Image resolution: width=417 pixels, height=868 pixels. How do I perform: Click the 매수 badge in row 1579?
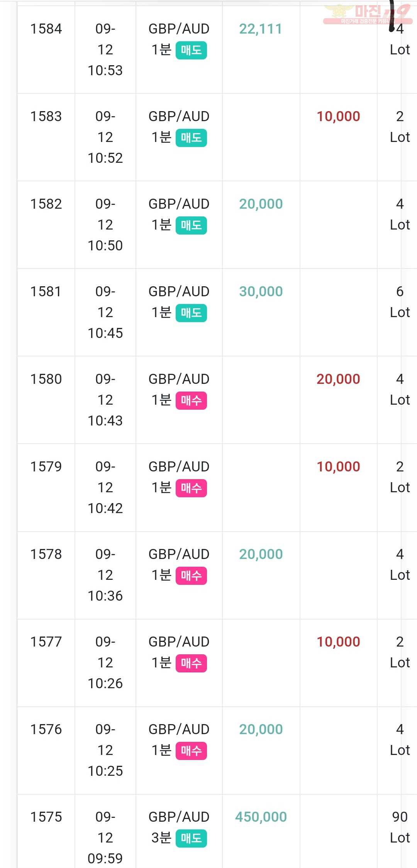(x=191, y=488)
